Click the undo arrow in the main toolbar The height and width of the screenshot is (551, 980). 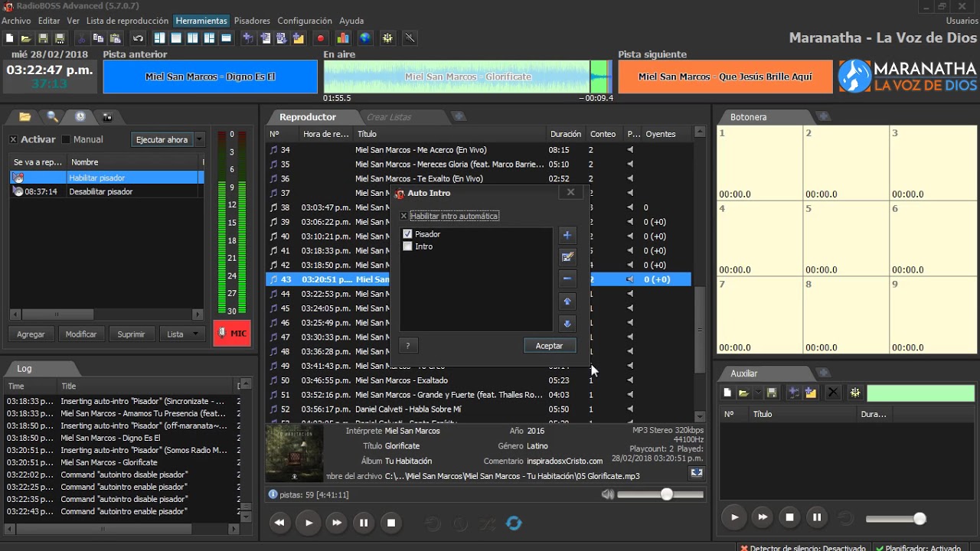point(138,38)
